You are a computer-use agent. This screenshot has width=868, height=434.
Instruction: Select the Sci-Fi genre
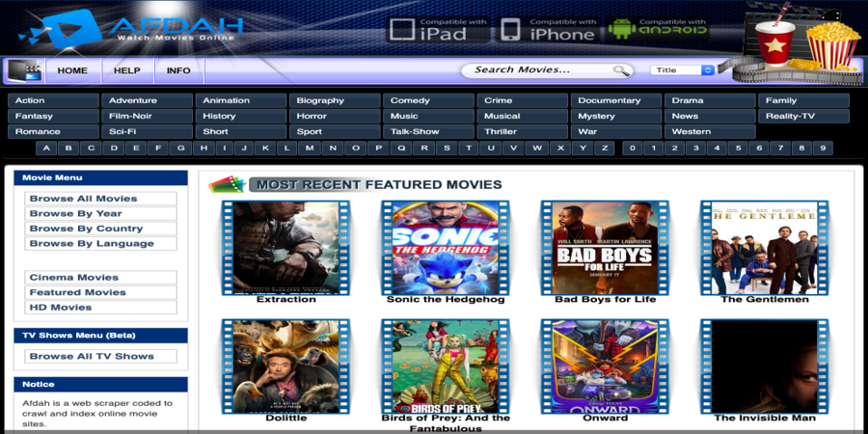[x=148, y=132]
